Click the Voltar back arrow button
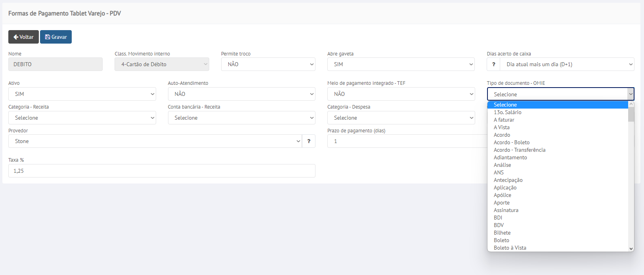 click(x=23, y=37)
